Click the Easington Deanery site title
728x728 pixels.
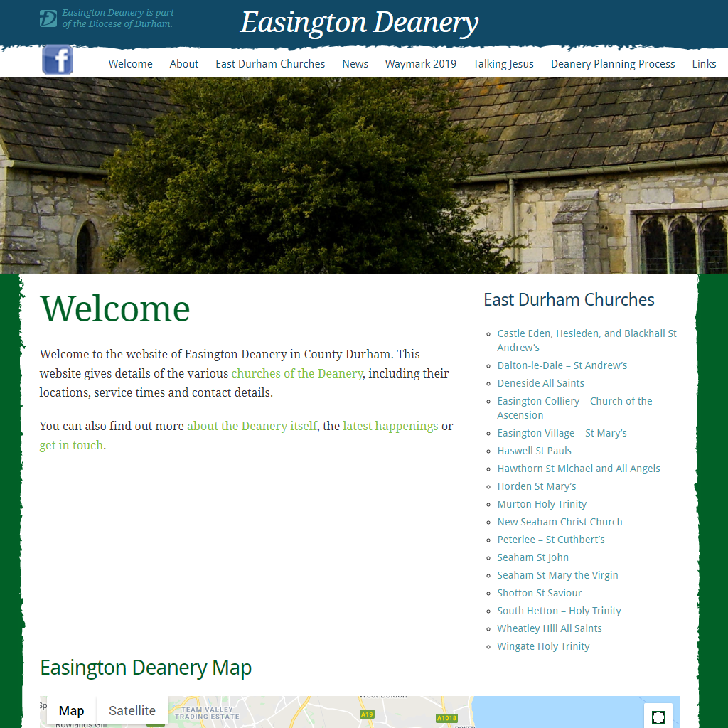click(359, 22)
